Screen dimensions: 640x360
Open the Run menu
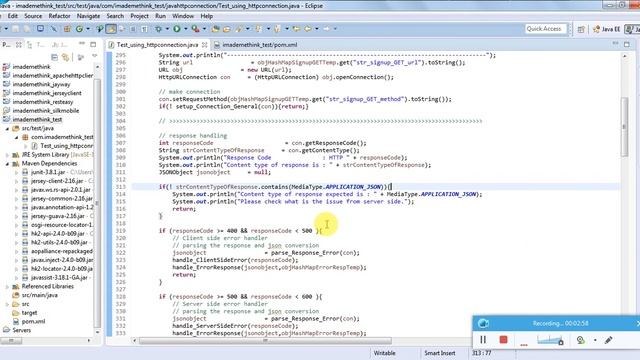pyautogui.click(x=160, y=16)
